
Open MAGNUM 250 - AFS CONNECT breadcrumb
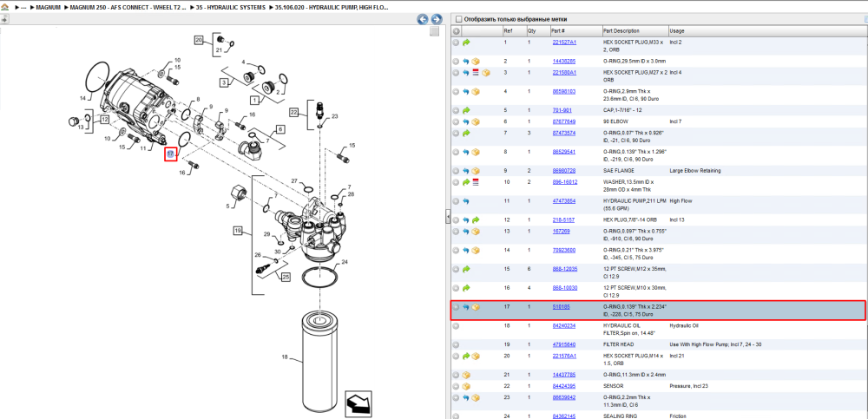[128, 8]
